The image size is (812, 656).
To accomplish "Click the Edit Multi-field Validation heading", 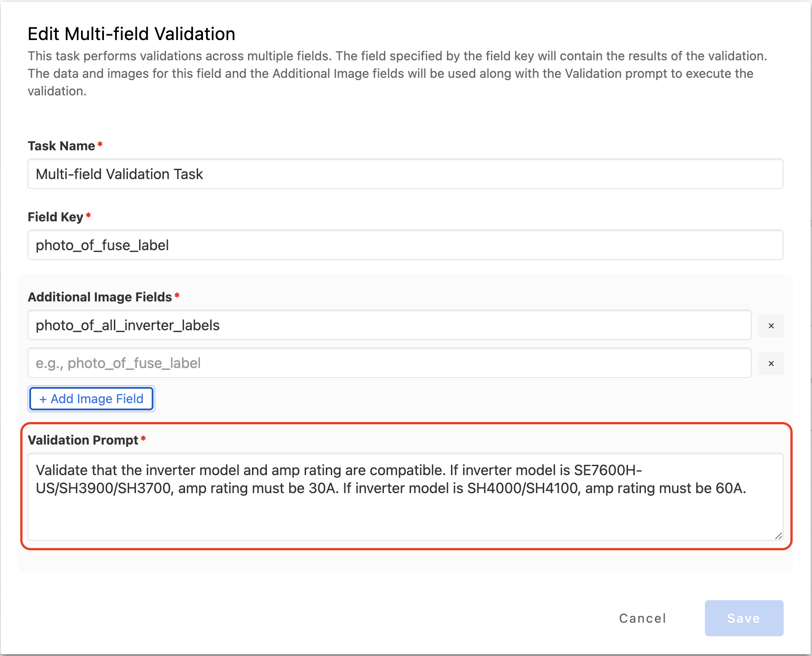I will click(x=131, y=34).
